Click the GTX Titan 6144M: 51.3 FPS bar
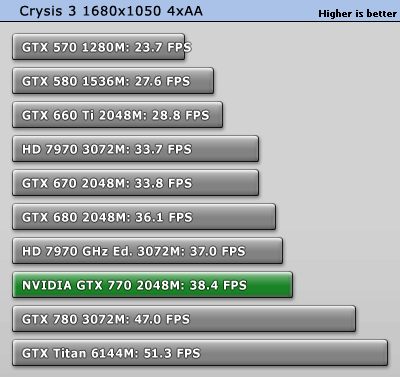Viewport: 400px width, 377px height. [200, 353]
